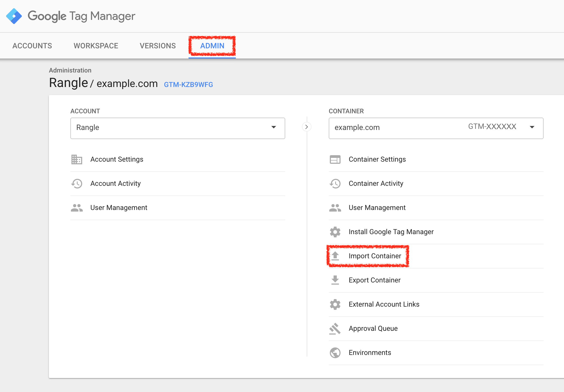Click the round chevron between the columns

[306, 127]
